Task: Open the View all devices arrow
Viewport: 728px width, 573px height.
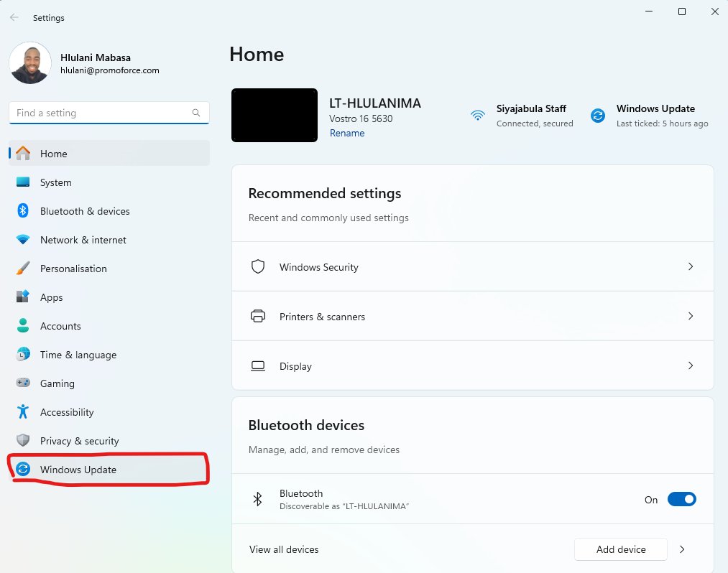Action: (x=682, y=549)
